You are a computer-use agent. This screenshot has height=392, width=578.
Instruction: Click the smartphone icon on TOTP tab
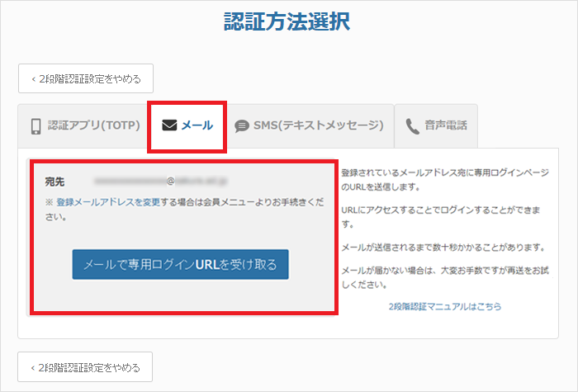[36, 126]
